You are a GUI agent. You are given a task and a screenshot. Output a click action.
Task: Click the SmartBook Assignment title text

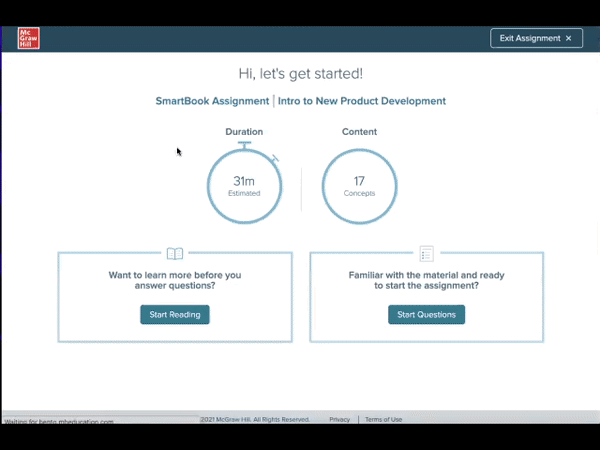coord(212,101)
